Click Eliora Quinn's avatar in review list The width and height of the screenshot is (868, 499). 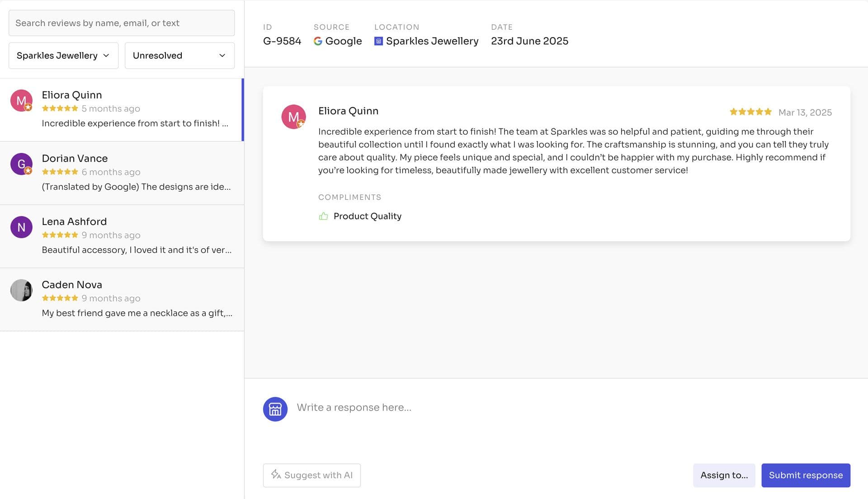21,100
